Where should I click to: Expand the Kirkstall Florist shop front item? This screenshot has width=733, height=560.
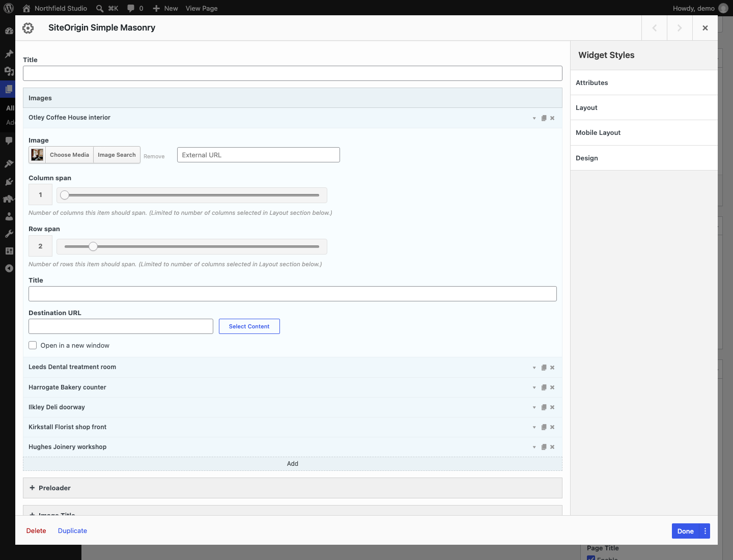(534, 427)
